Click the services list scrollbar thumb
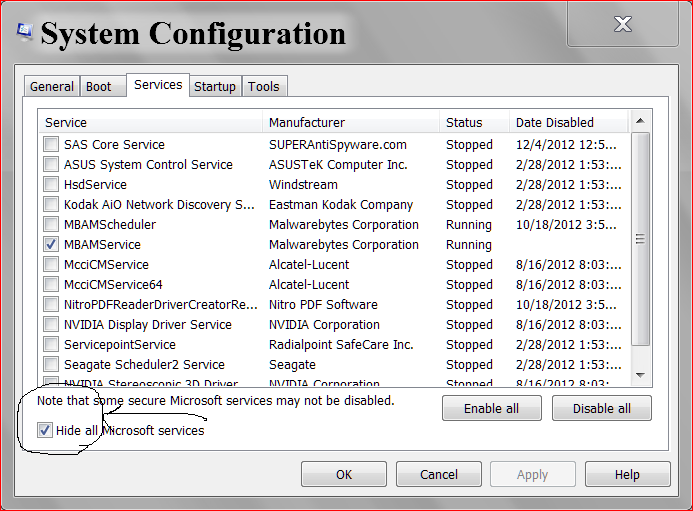 [x=640, y=239]
